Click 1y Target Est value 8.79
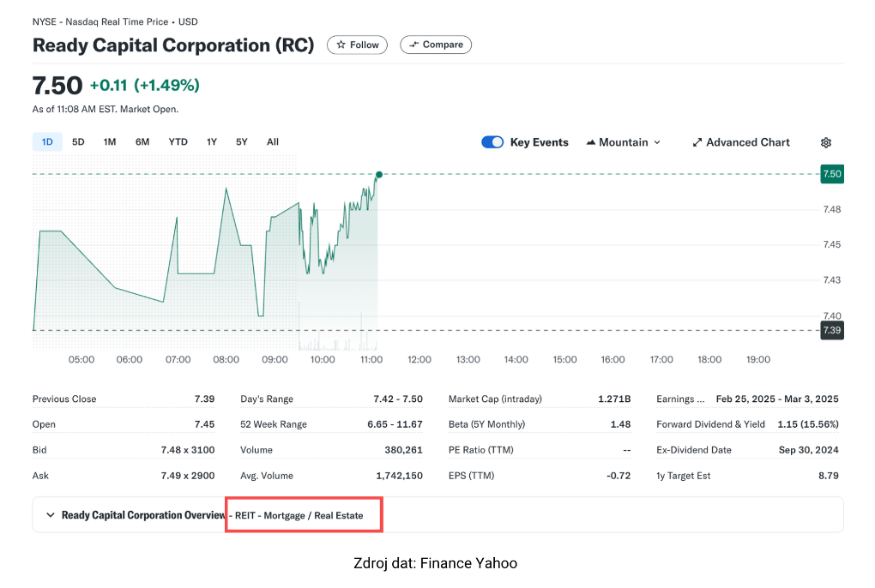Viewport: 875px width, 588px height. (x=828, y=476)
